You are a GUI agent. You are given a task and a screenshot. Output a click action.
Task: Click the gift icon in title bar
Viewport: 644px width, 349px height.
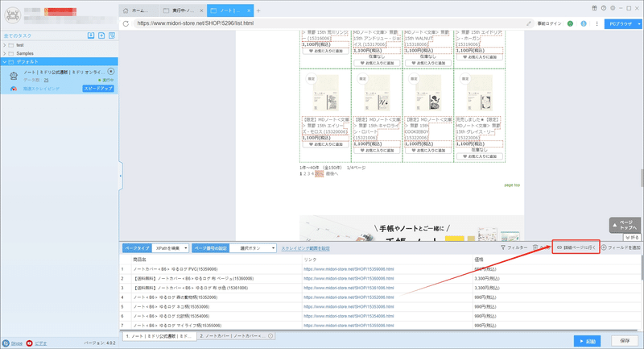point(594,8)
